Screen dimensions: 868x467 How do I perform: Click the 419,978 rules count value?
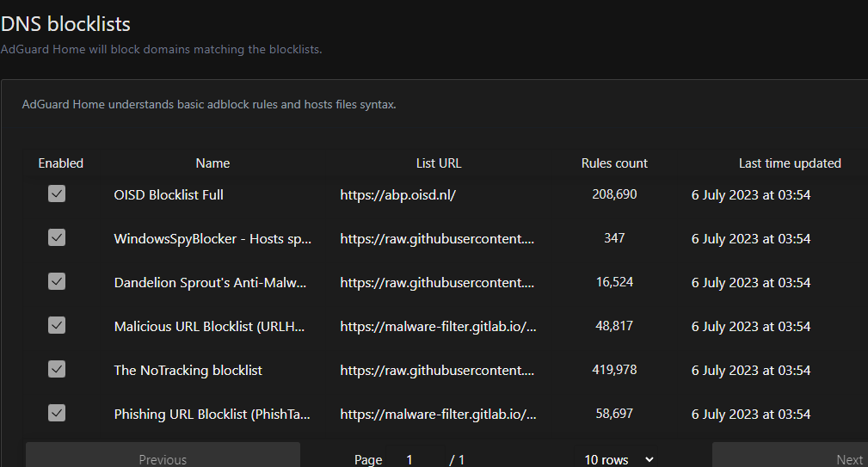(x=614, y=369)
